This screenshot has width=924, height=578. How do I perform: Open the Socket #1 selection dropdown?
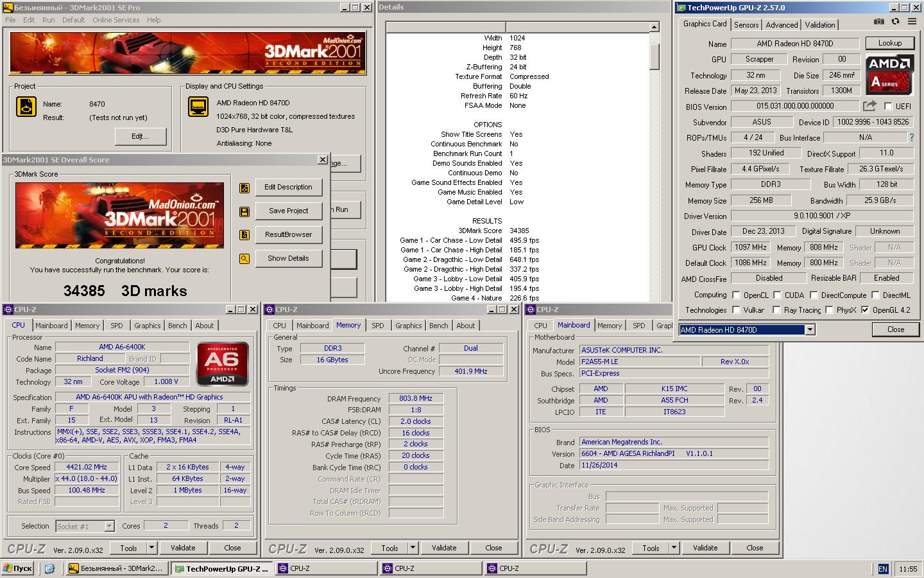click(x=109, y=526)
